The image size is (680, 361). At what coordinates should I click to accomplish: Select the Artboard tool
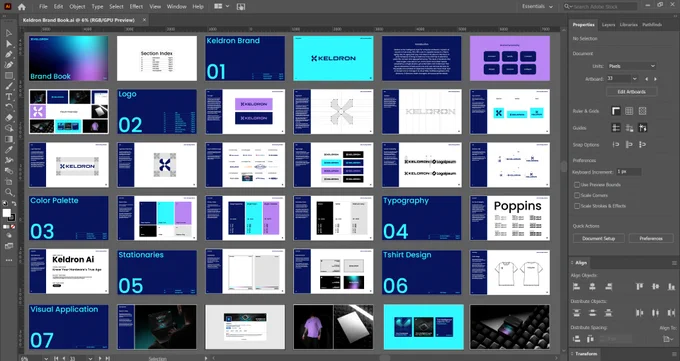[x=9, y=181]
